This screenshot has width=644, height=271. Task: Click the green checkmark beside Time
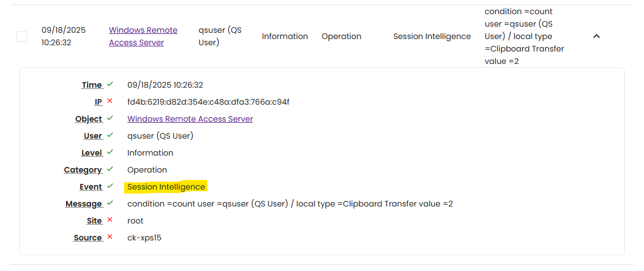click(110, 84)
